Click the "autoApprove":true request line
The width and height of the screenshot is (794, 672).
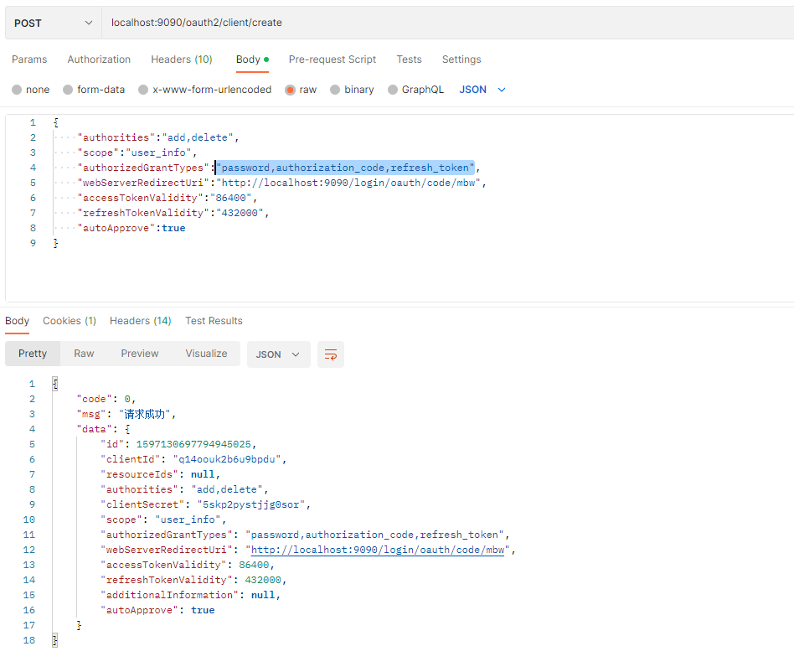(x=131, y=229)
